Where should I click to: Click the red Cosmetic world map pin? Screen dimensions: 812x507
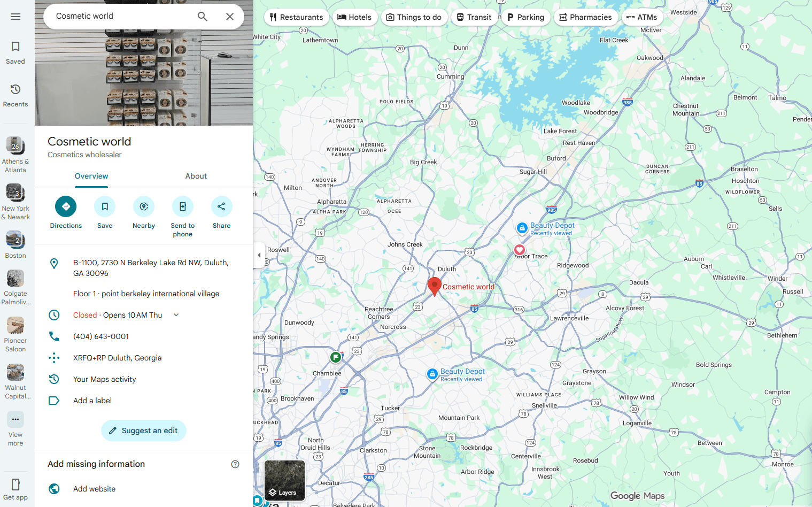tap(435, 286)
